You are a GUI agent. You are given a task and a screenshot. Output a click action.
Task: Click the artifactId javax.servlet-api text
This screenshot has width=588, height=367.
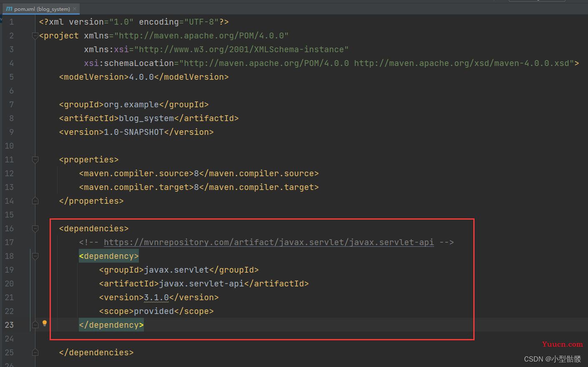coord(201,283)
